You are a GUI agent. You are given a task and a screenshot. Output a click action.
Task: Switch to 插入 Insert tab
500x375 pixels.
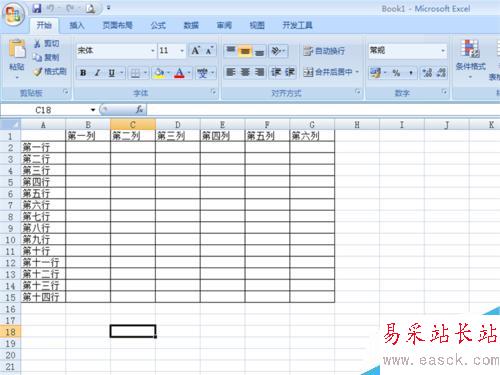[77, 25]
